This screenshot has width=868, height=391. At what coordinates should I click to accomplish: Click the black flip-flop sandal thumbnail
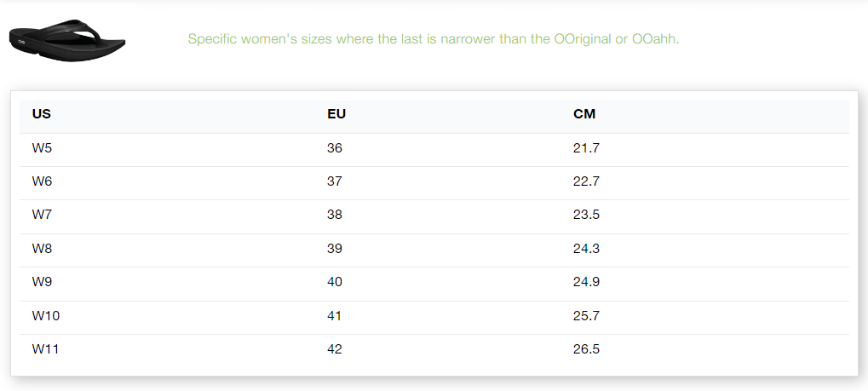tap(67, 40)
